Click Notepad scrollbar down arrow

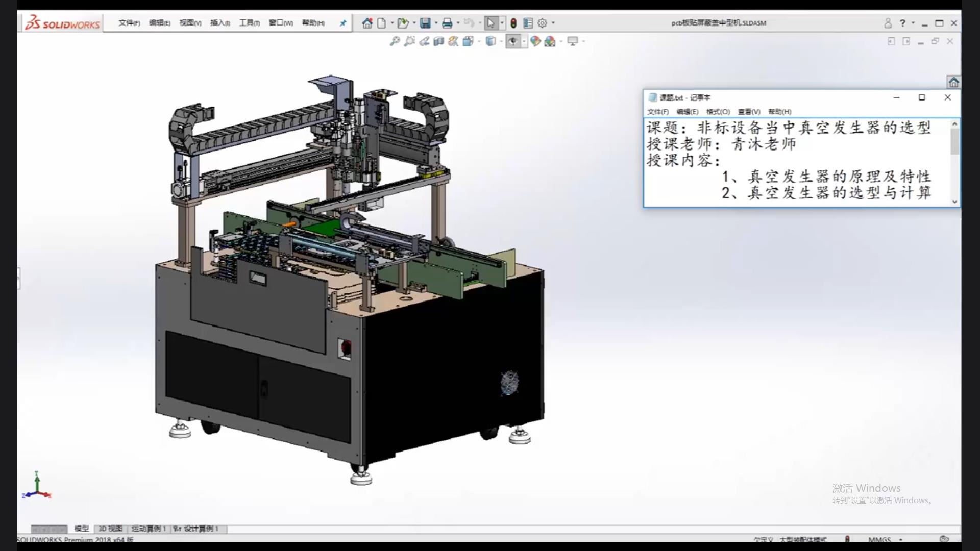[x=954, y=202]
